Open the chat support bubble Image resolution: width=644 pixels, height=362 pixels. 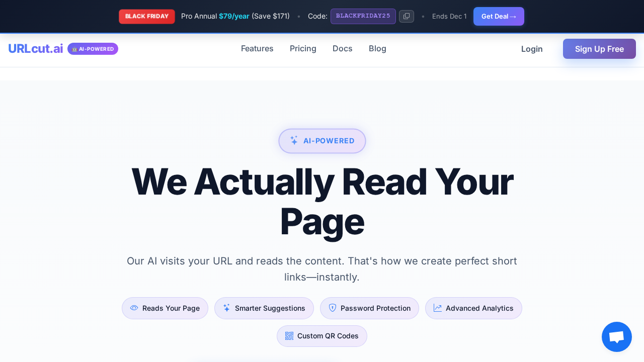pyautogui.click(x=616, y=337)
